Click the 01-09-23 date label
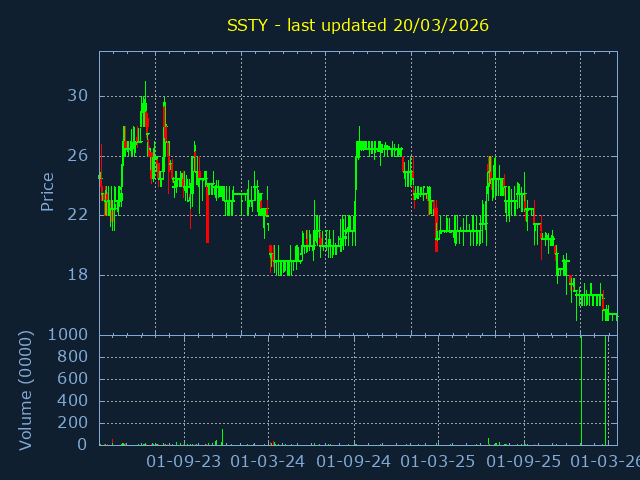This screenshot has height=480, width=640. pos(184,462)
